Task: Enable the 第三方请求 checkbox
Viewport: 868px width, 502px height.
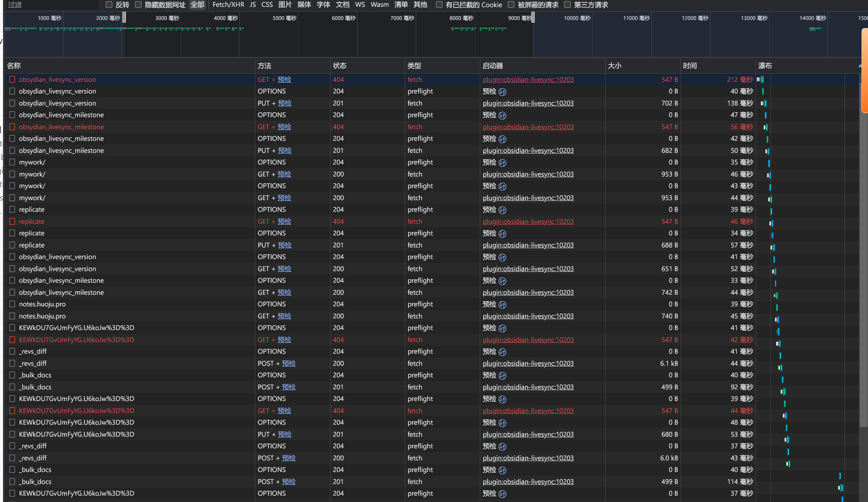Action: pyautogui.click(x=567, y=5)
